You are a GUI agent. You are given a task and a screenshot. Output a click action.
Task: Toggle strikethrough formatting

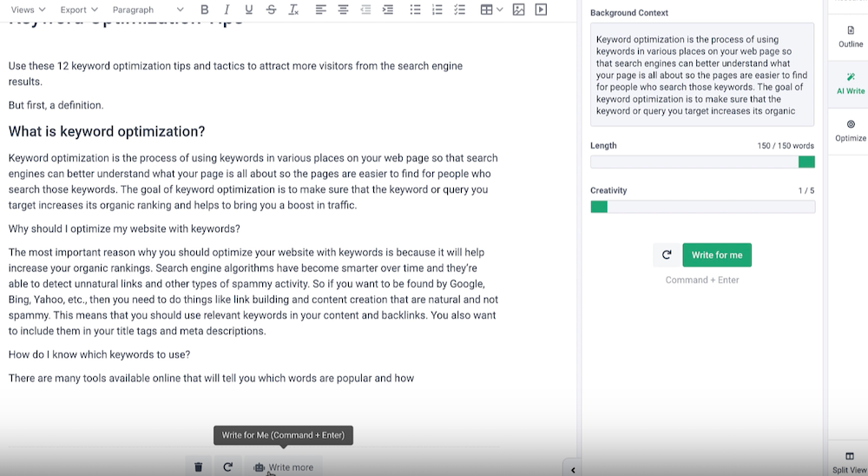pos(271,10)
